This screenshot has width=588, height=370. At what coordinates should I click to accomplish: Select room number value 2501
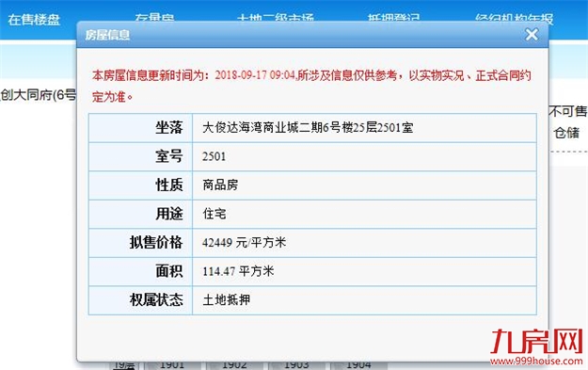coord(215,156)
